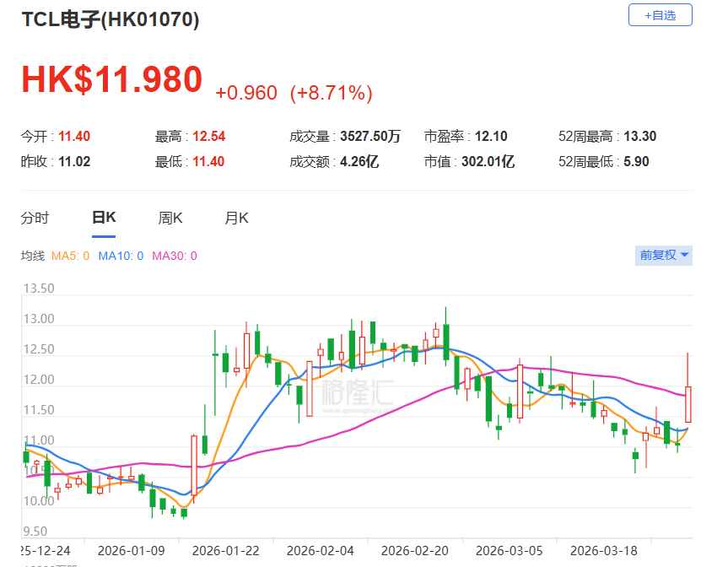Click the 均线 label above the chart

(x=32, y=256)
